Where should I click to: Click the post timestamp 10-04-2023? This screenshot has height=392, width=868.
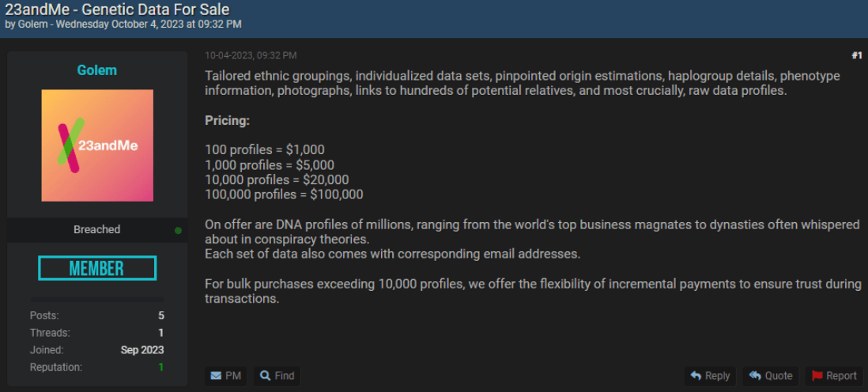(251, 55)
